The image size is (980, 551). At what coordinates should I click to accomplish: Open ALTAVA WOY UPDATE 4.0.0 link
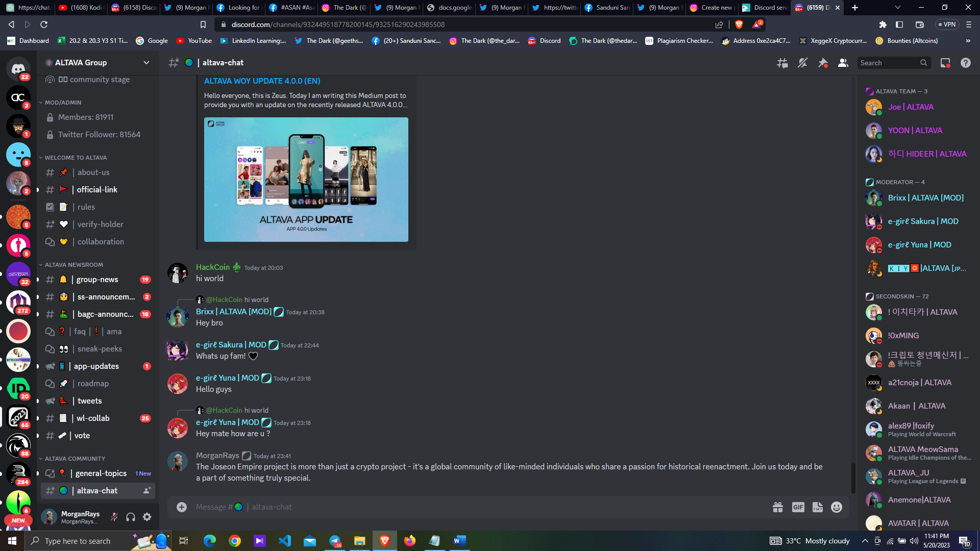[262, 81]
